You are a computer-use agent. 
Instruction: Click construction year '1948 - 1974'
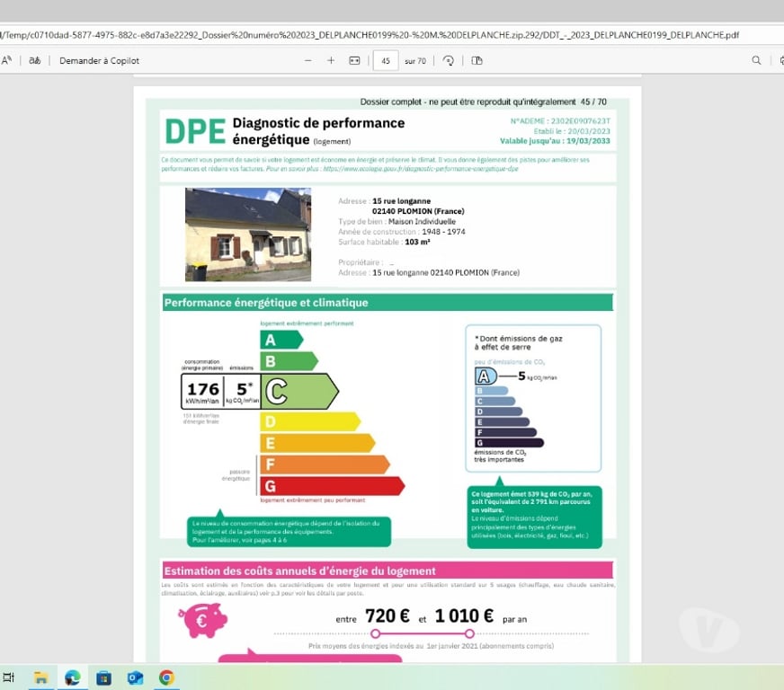click(443, 232)
